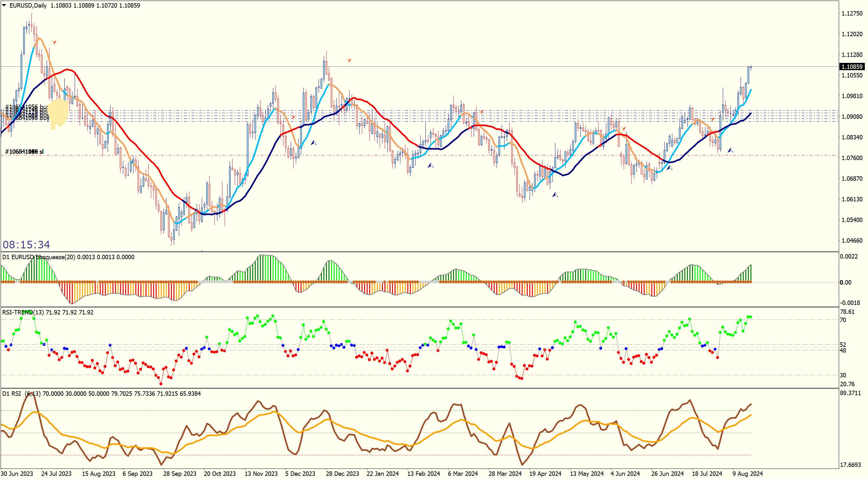
Task: Click the 08:15:34 timer text on chart
Action: 26,244
